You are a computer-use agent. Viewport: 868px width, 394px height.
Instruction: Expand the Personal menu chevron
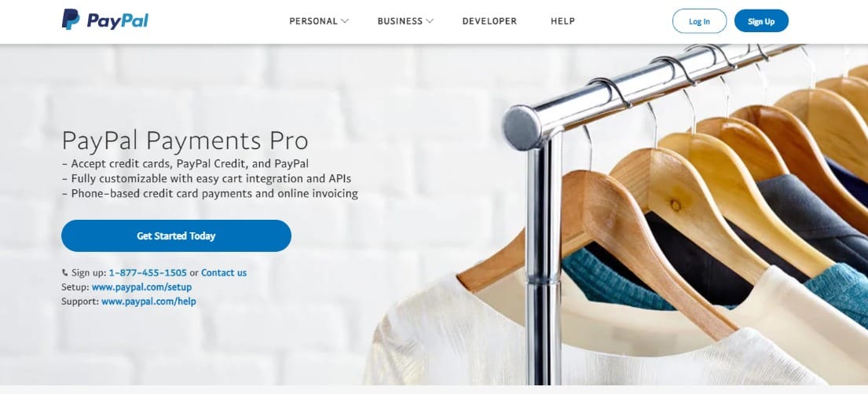(x=344, y=21)
